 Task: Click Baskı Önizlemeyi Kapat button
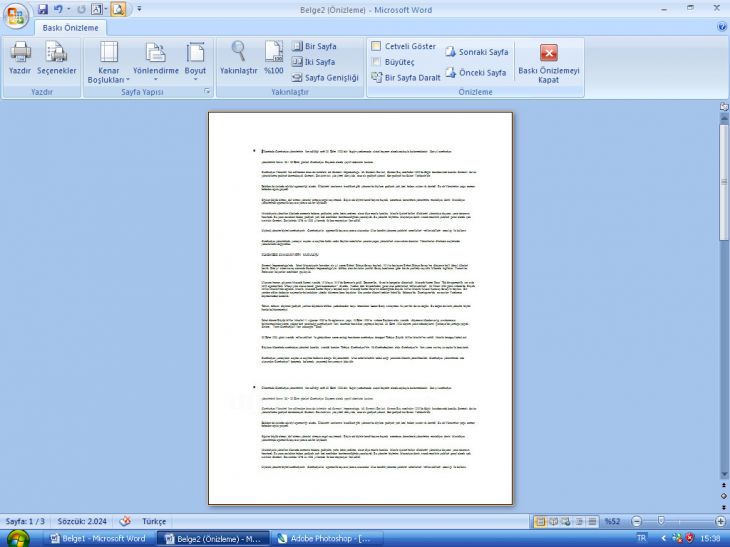tap(548, 62)
